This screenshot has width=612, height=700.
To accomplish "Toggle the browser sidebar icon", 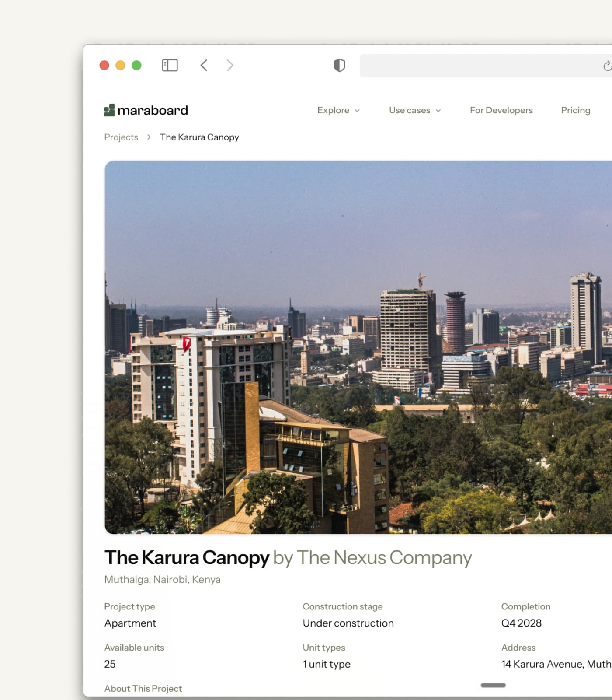I will pos(170,66).
